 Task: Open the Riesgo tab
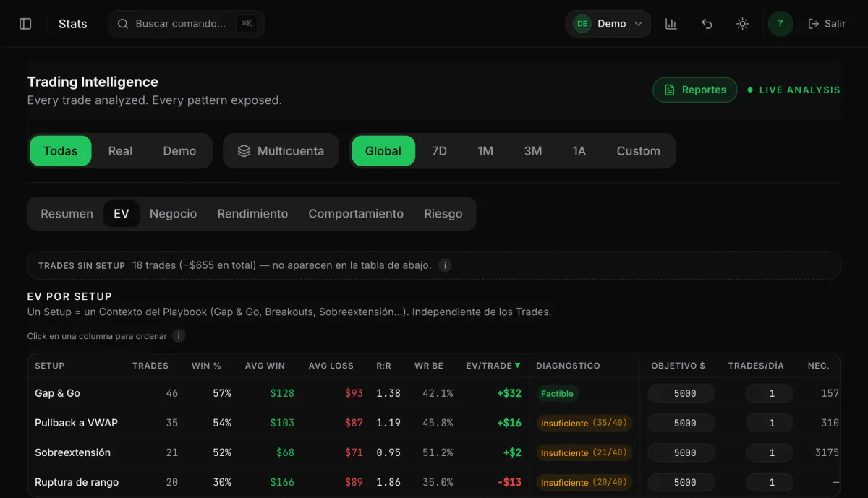pyautogui.click(x=443, y=214)
